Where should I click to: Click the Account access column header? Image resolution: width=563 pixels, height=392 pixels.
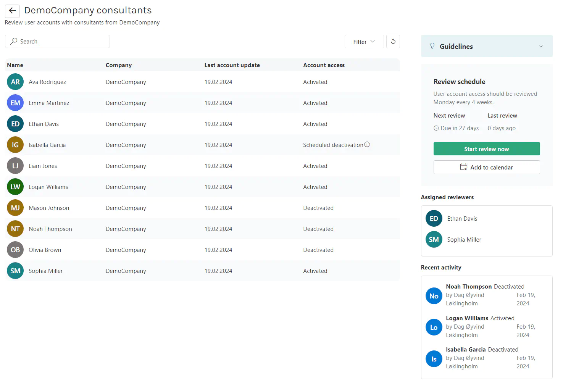(x=324, y=65)
